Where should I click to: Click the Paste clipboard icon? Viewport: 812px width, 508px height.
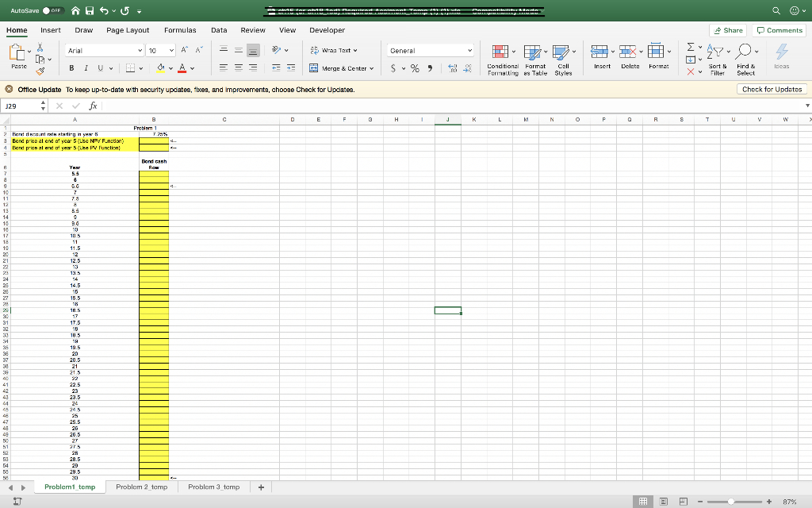point(17,52)
